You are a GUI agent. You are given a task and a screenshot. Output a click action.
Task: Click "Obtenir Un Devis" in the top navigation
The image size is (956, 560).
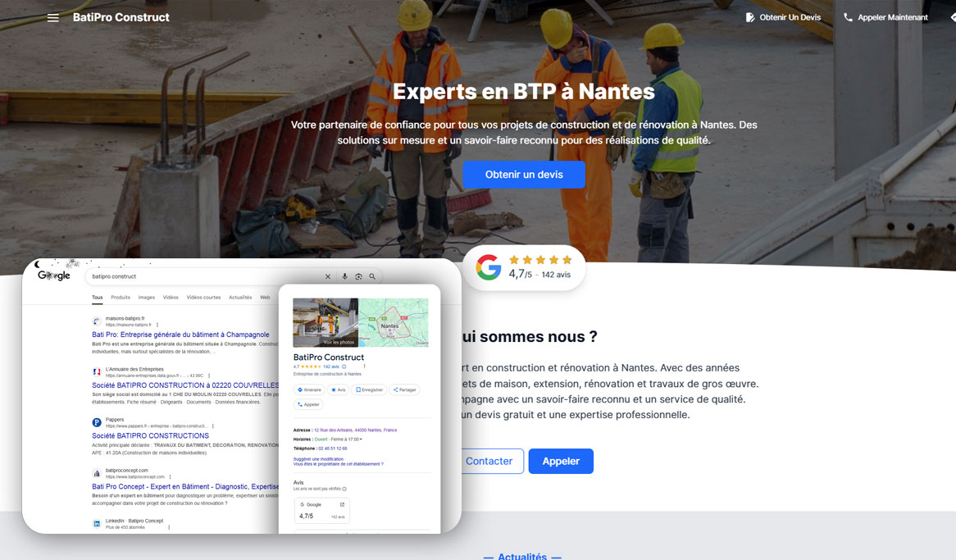point(783,17)
